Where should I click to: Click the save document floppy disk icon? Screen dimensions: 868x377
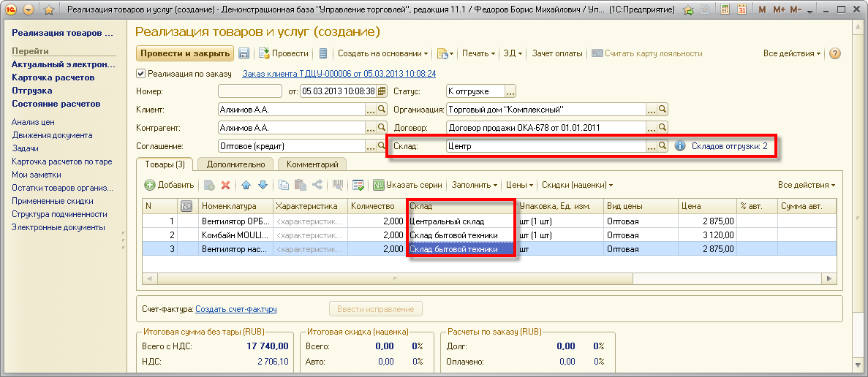244,53
